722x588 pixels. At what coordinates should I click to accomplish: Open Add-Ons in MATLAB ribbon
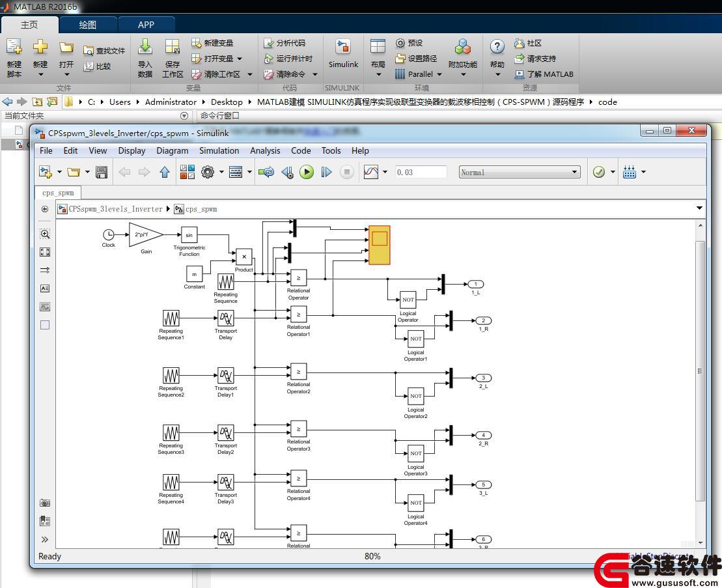(463, 58)
